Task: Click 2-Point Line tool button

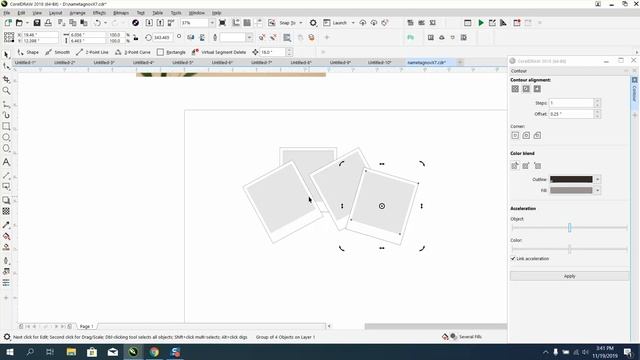Action: 92,52
